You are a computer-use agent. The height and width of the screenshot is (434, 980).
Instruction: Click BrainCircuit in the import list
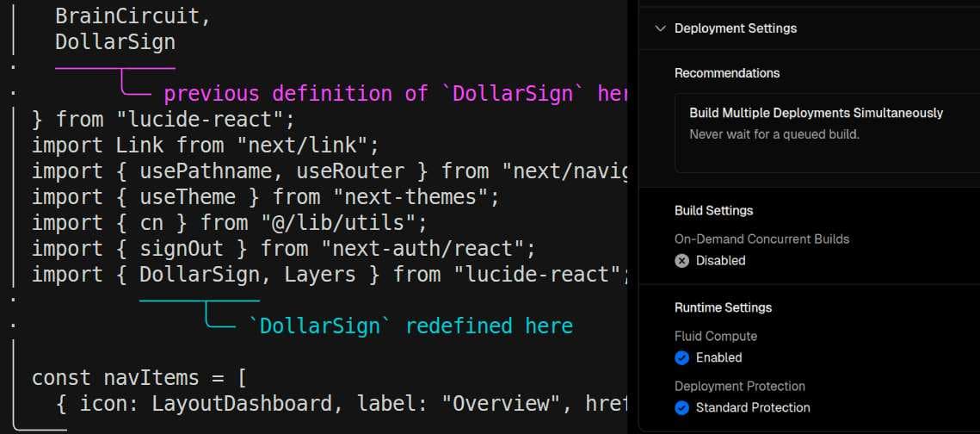coord(133,16)
